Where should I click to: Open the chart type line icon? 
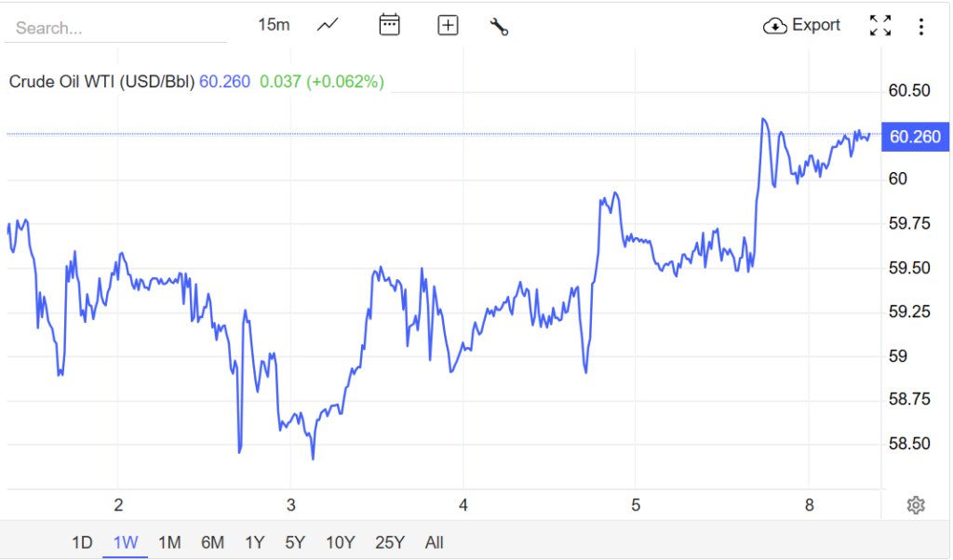(328, 25)
